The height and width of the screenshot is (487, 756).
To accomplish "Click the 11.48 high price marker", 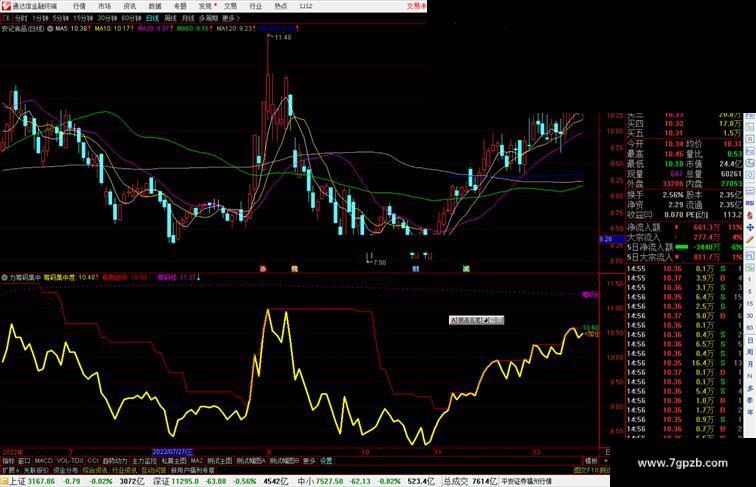I will pyautogui.click(x=283, y=37).
